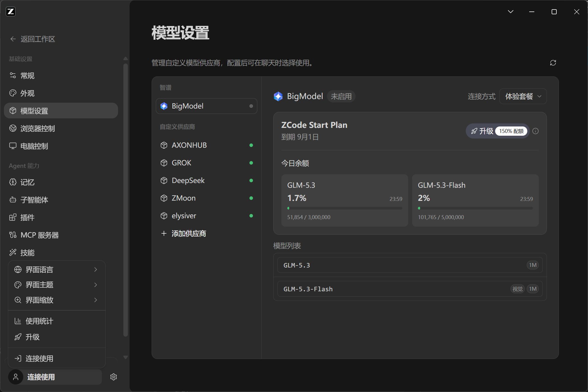Screen dimensions: 588x392
Task: Click GROK green status dot
Action: coord(251,163)
